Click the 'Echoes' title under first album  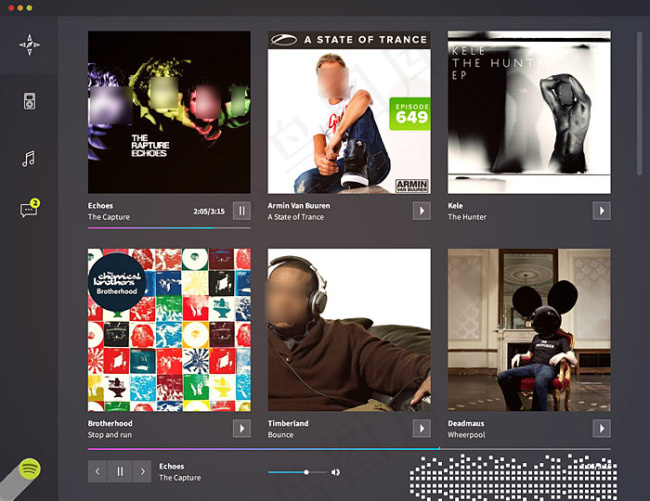[100, 206]
